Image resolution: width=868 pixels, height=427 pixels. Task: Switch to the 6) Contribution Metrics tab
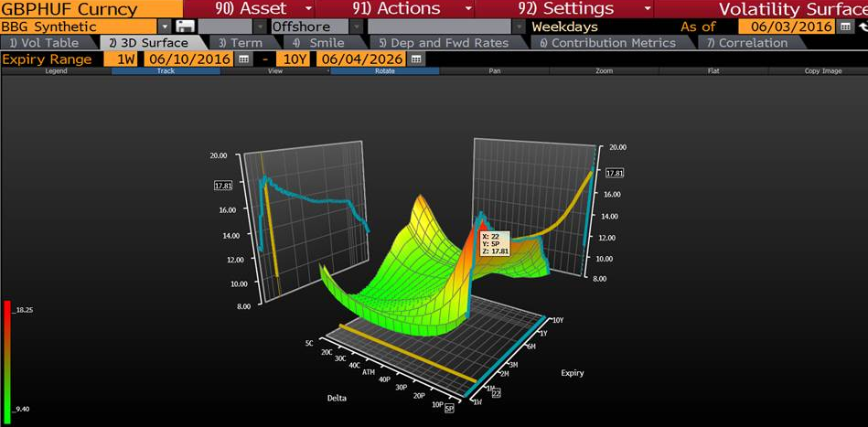[607, 43]
